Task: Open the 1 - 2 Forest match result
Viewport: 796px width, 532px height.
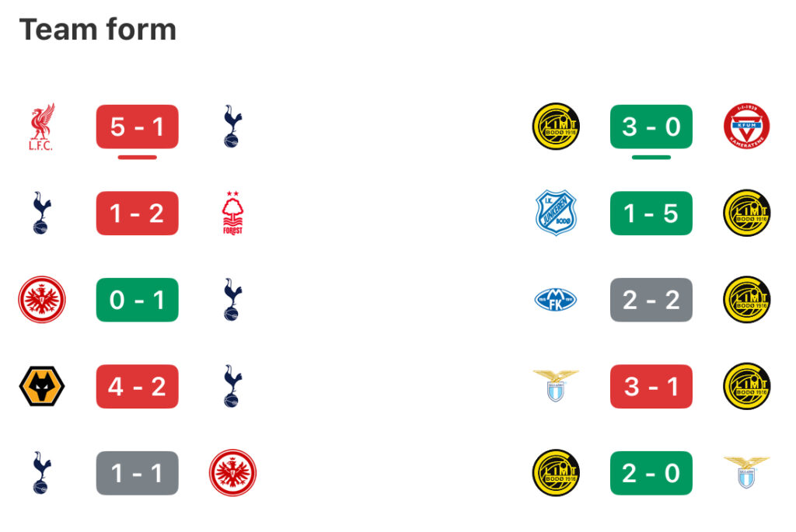Action: coord(137,213)
